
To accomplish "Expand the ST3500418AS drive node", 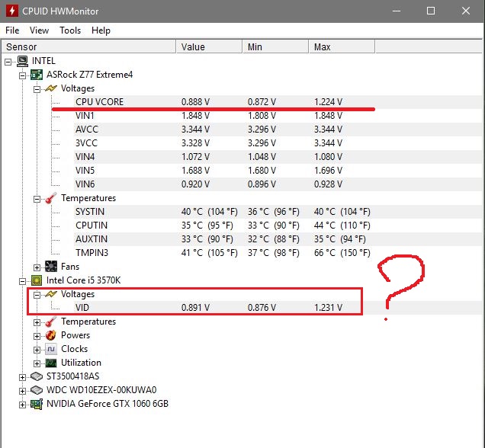I will [x=22, y=377].
